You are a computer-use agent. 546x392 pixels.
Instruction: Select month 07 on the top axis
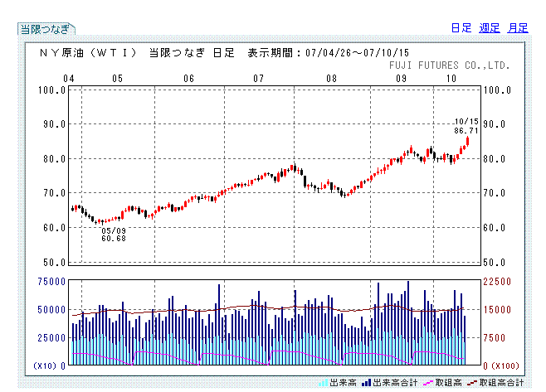pyautogui.click(x=259, y=79)
